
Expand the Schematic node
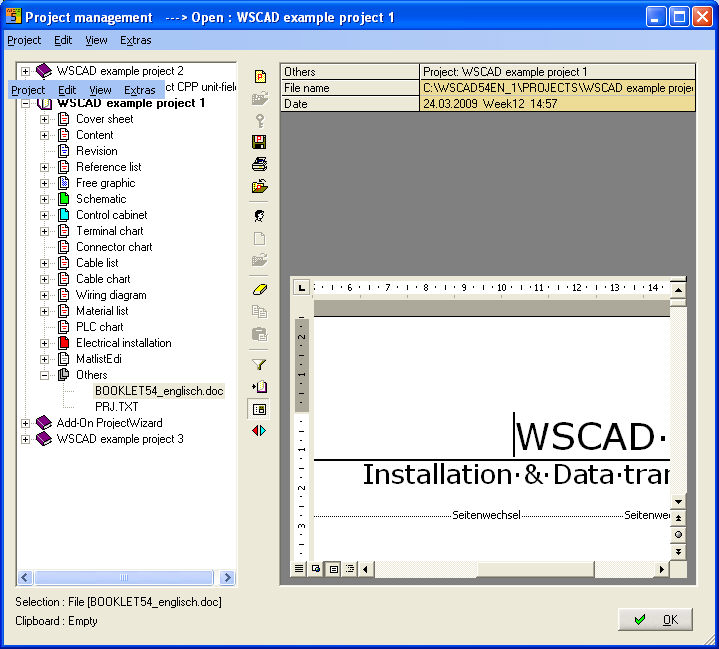tap(44, 200)
